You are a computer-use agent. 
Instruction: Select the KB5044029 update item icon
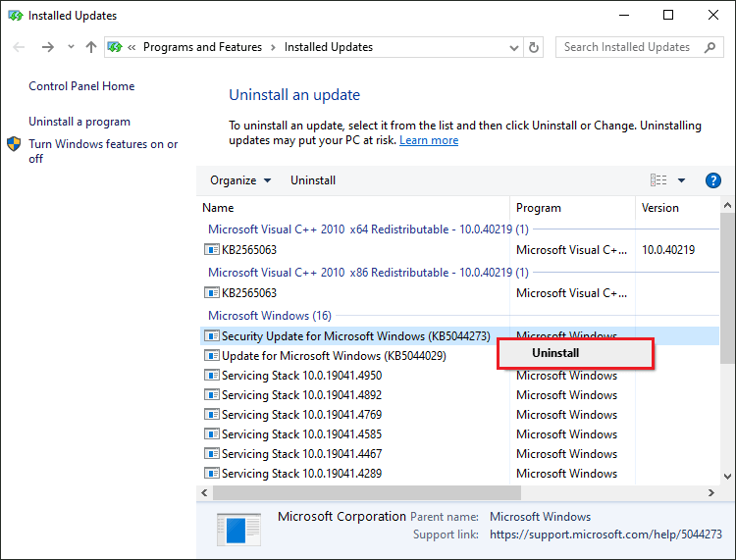(x=212, y=355)
